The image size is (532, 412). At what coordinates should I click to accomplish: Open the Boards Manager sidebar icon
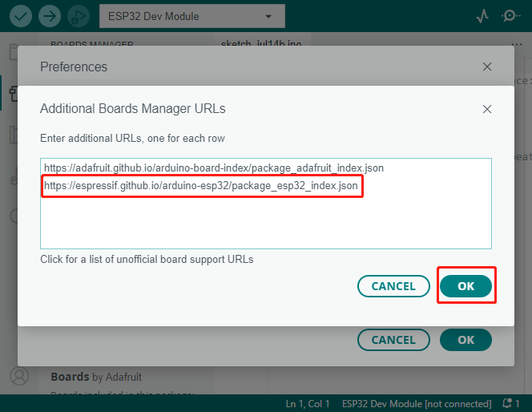click(14, 94)
